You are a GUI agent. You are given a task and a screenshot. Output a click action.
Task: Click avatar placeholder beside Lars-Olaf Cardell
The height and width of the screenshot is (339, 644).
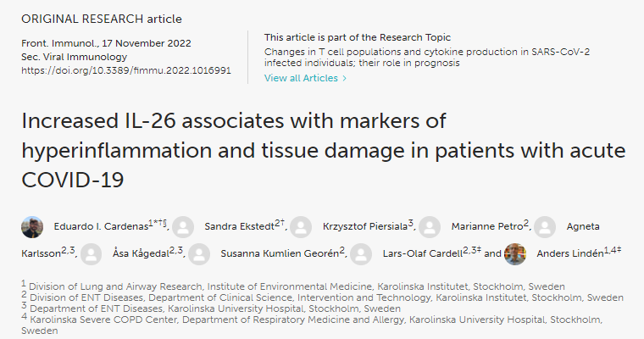coord(361,253)
